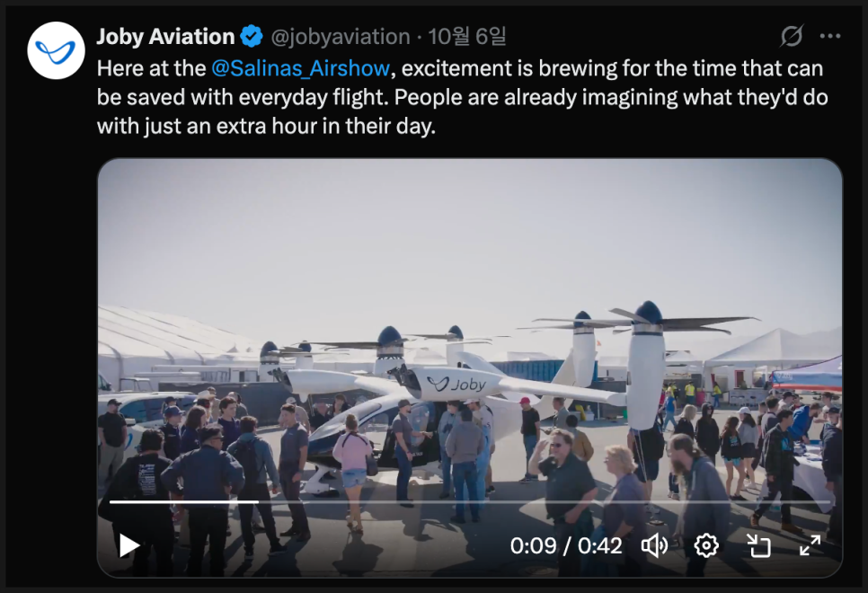The width and height of the screenshot is (868, 593).
Task: Open video settings gear
Action: tap(706, 545)
